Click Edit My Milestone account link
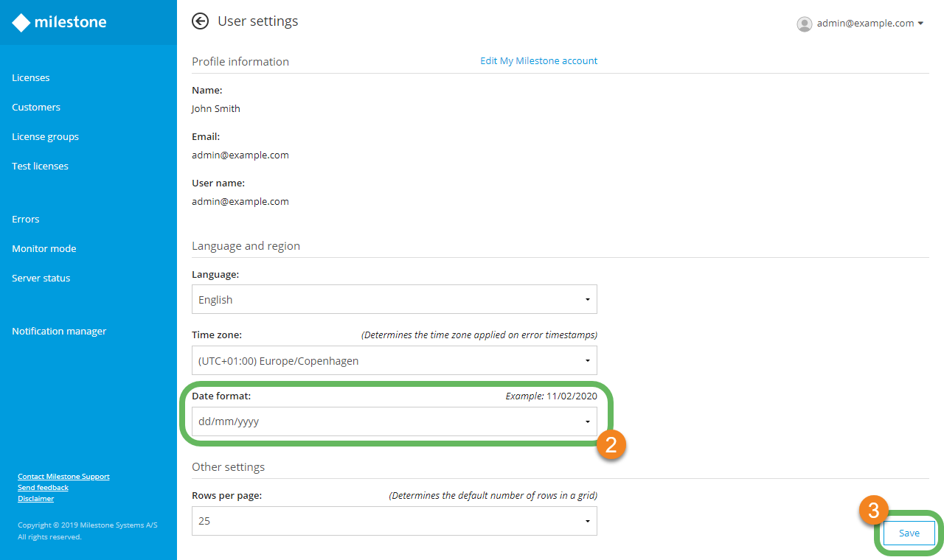Image resolution: width=944 pixels, height=560 pixels. point(538,61)
